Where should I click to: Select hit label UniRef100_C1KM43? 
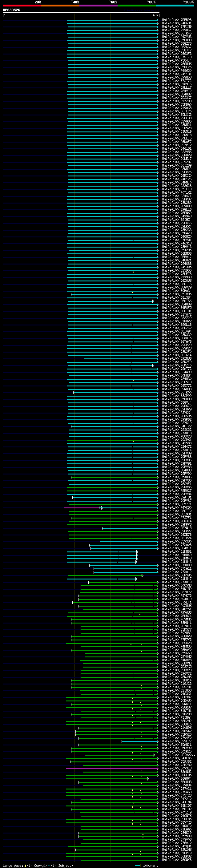(x=177, y=562)
